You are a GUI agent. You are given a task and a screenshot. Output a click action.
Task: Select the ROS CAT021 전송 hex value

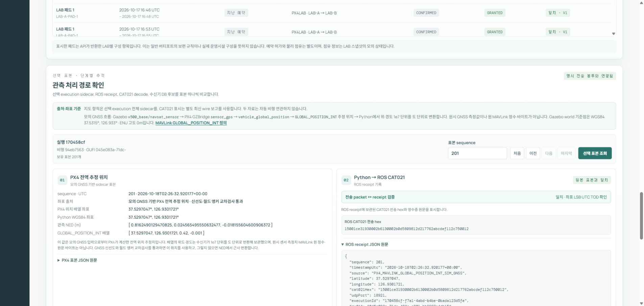(406, 229)
